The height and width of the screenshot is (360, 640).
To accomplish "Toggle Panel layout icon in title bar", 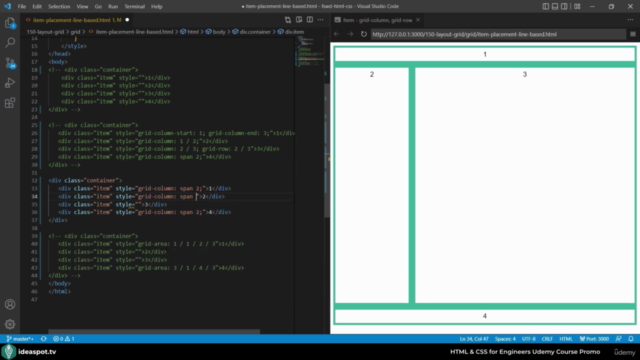I will click(555, 7).
